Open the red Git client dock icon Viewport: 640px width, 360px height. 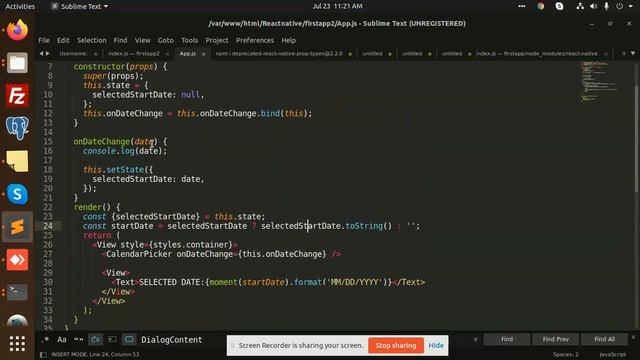pyautogui.click(x=17, y=260)
